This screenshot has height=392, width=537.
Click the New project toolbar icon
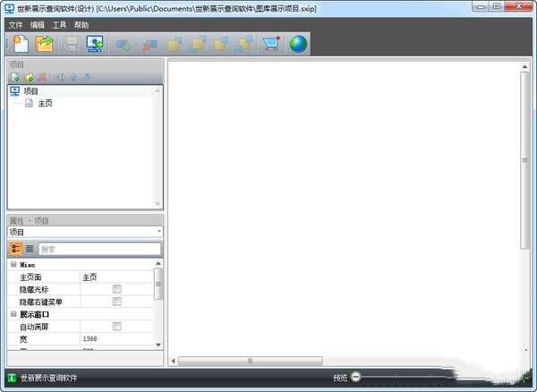20,43
